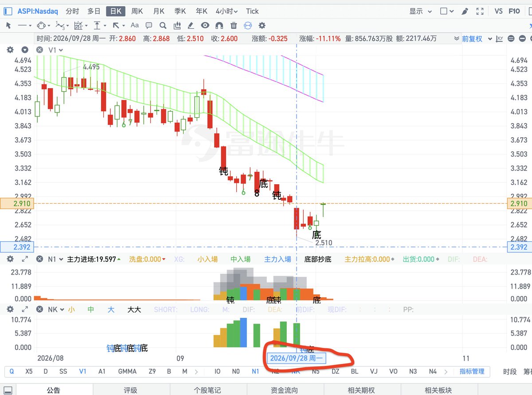Click the main chart circled down-arrow icon
This screenshot has width=532, height=395.
pos(25,50)
